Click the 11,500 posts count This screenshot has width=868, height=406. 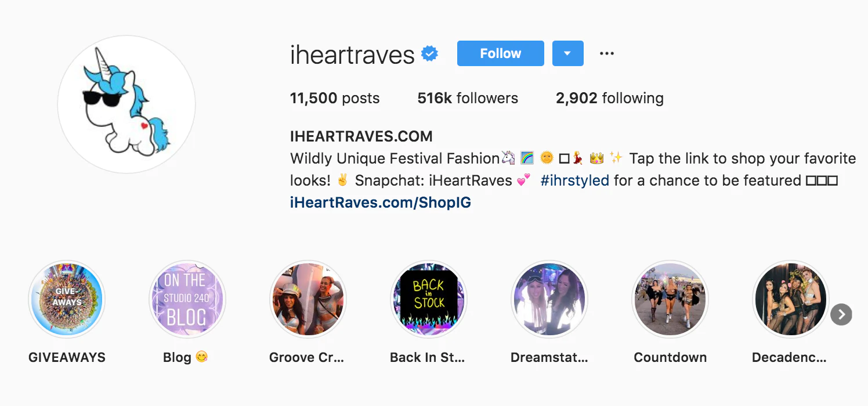click(x=335, y=98)
